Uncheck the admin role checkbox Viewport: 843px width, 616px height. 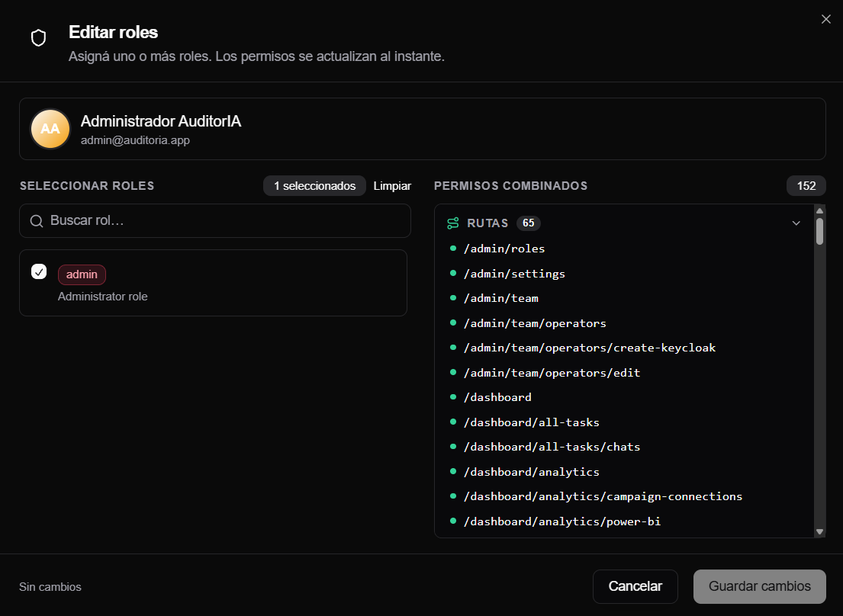(x=39, y=271)
